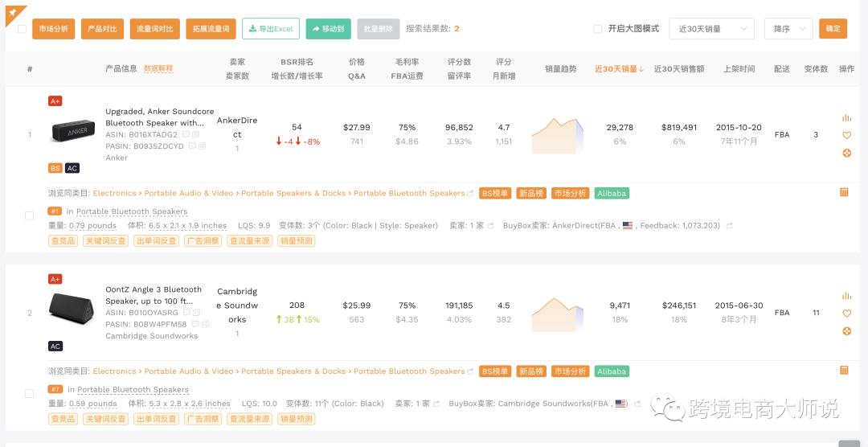Click the orange target icon in Anker row
The width and height of the screenshot is (868, 447).
846,154
